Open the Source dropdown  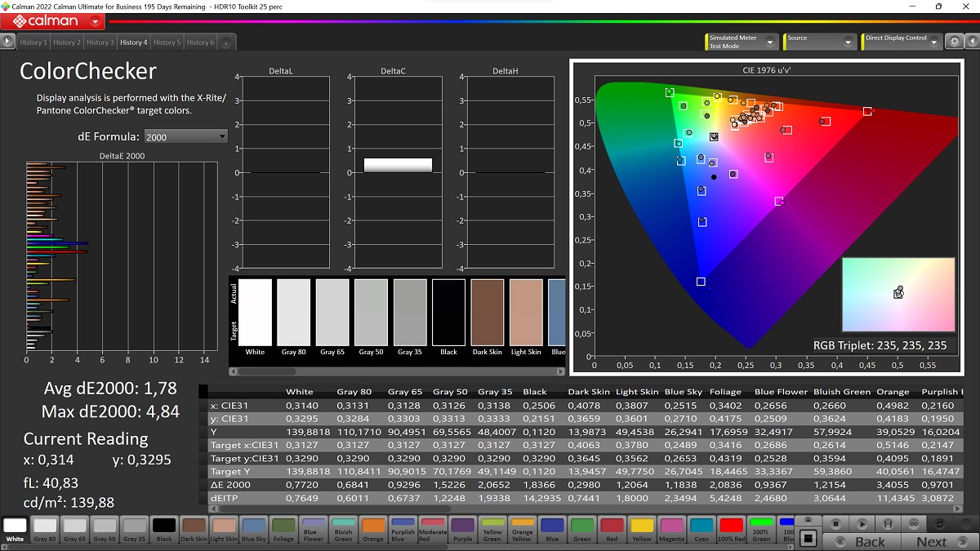pyautogui.click(x=820, y=42)
